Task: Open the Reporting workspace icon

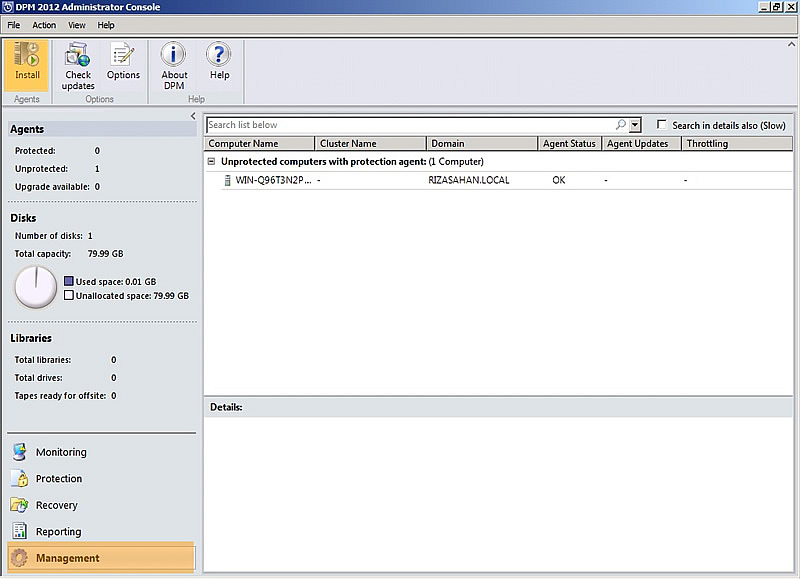Action: pyautogui.click(x=20, y=531)
